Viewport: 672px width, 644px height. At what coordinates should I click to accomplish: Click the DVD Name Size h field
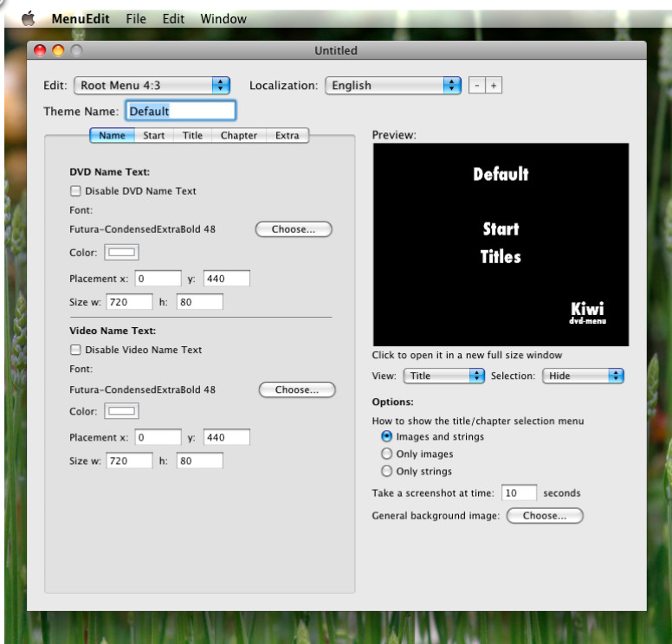click(x=200, y=302)
